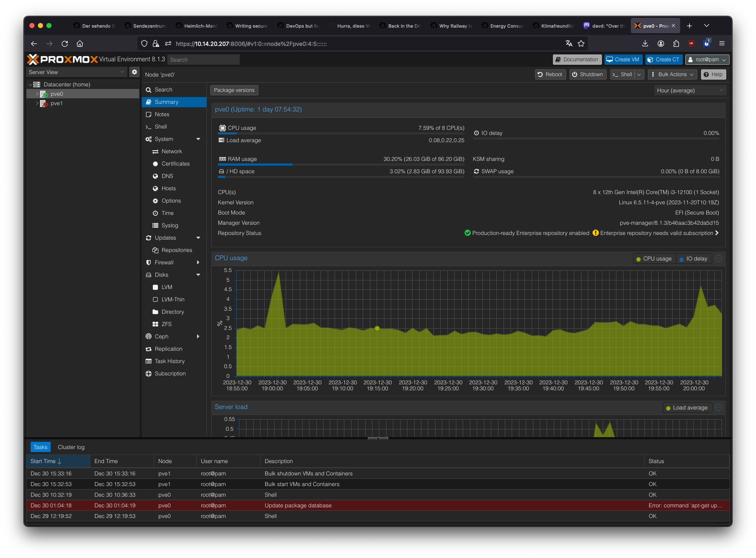Collapse the System submenu arrow
Image resolution: width=756 pixels, height=558 pixels.
coord(198,139)
